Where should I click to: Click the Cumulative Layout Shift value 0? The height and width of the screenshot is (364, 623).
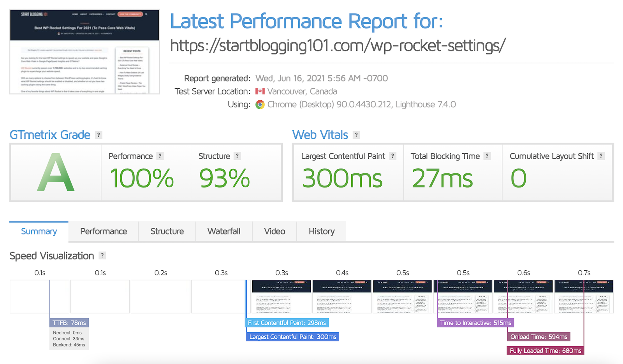tap(519, 178)
